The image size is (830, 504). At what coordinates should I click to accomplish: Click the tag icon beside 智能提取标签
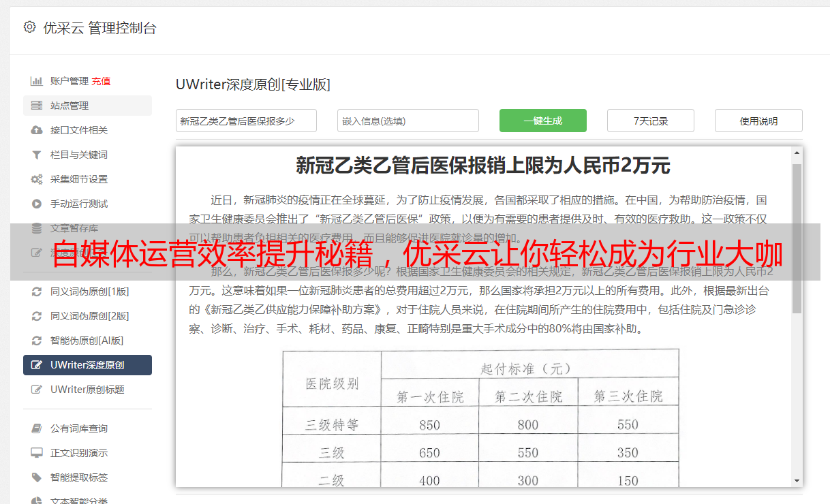click(37, 477)
